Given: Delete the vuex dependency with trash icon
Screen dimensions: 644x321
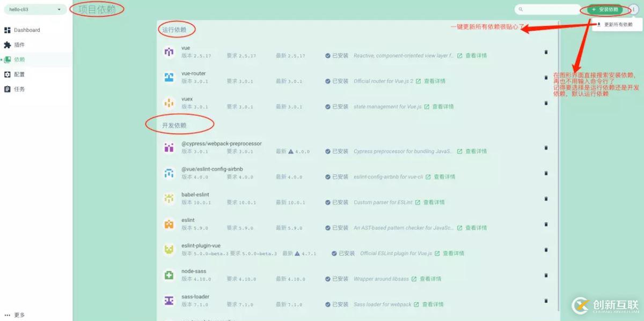Looking at the screenshot, I should (546, 103).
